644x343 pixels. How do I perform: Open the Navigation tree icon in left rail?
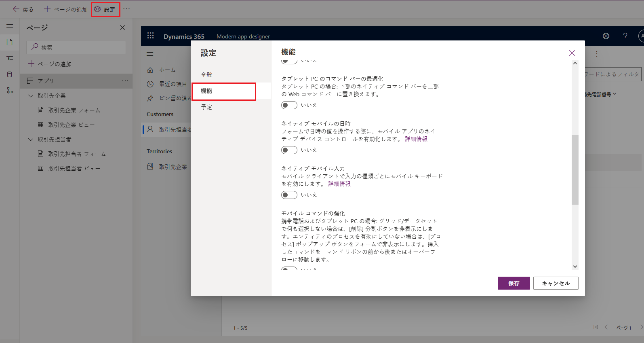click(10, 58)
